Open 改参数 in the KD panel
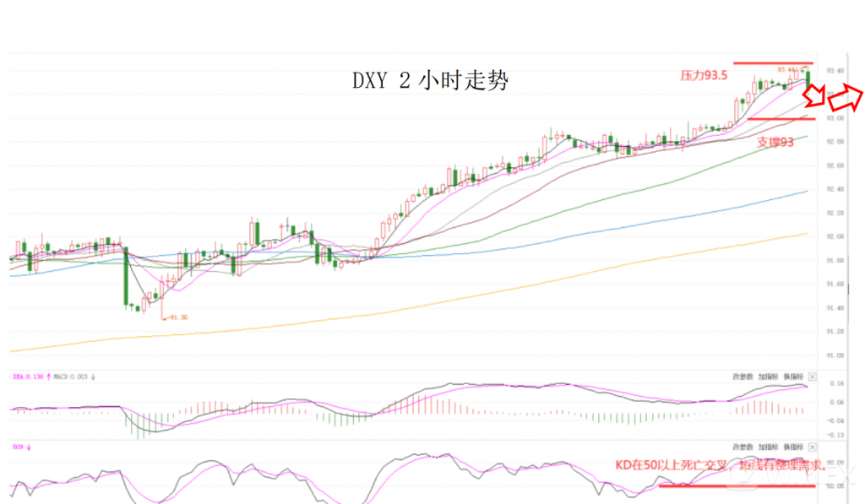865x504 pixels. click(x=743, y=445)
